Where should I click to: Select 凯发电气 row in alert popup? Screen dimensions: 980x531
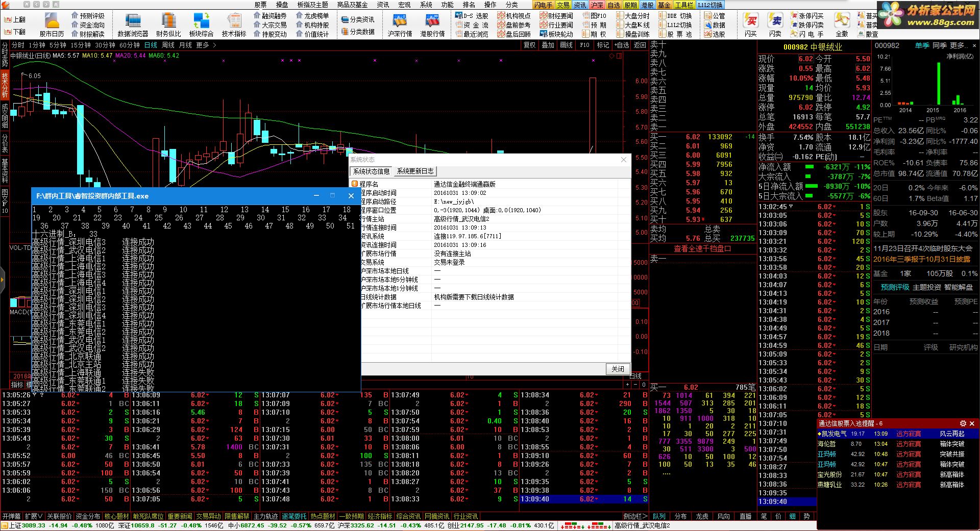pos(898,434)
